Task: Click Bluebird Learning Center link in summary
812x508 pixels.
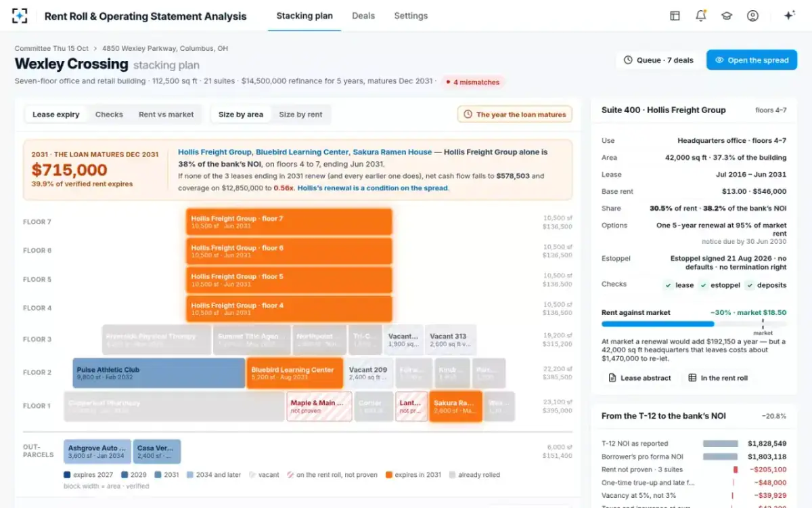Action: [302, 152]
